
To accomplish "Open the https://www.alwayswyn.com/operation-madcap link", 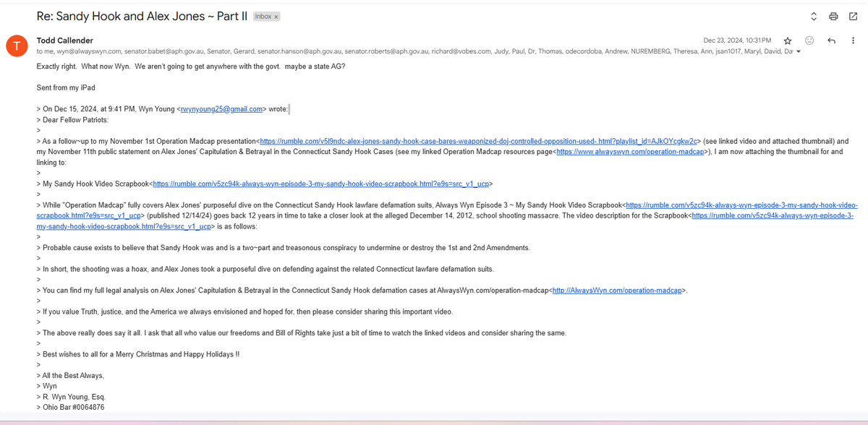I will [632, 153].
